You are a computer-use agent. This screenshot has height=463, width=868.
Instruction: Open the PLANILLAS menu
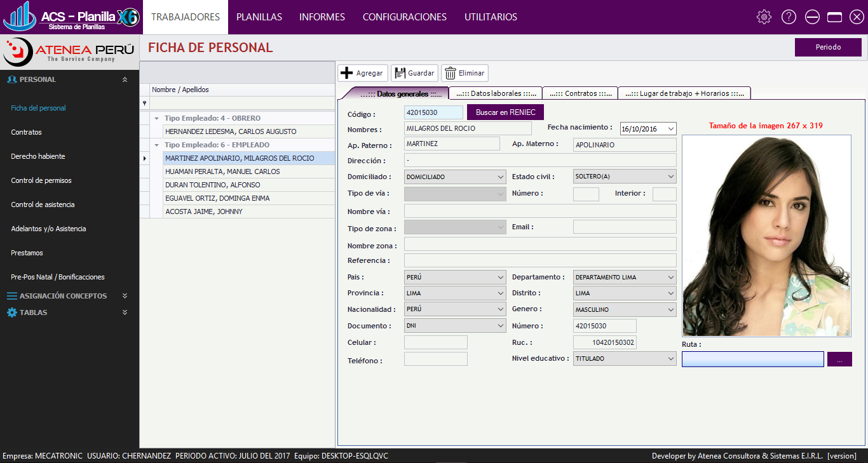[259, 17]
